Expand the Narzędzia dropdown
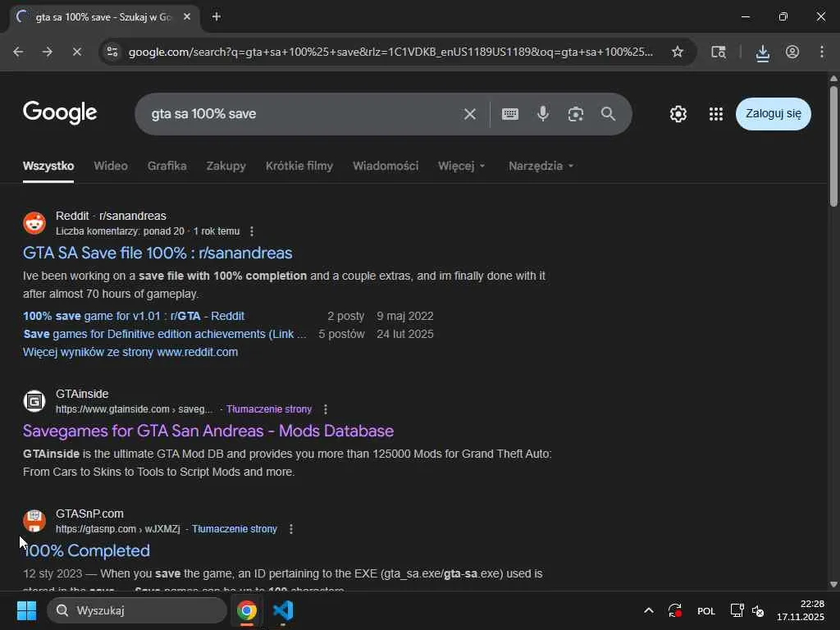Viewport: 840px width, 630px height. pyautogui.click(x=541, y=166)
